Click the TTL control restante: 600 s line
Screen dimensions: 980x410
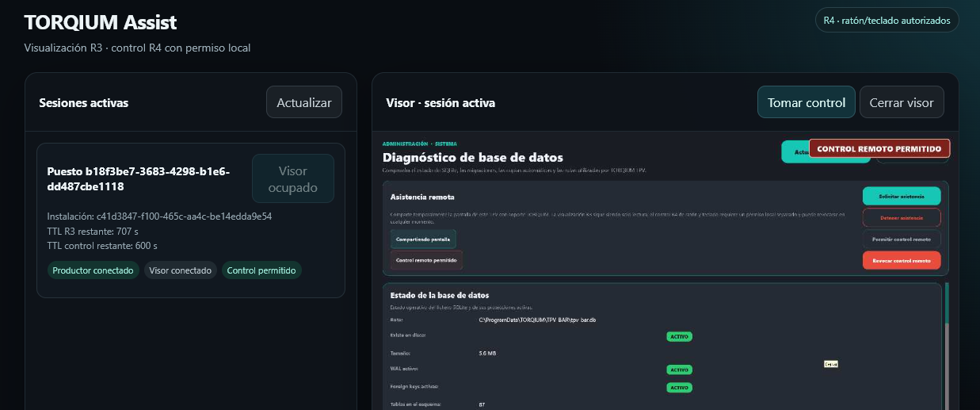pyautogui.click(x=102, y=246)
